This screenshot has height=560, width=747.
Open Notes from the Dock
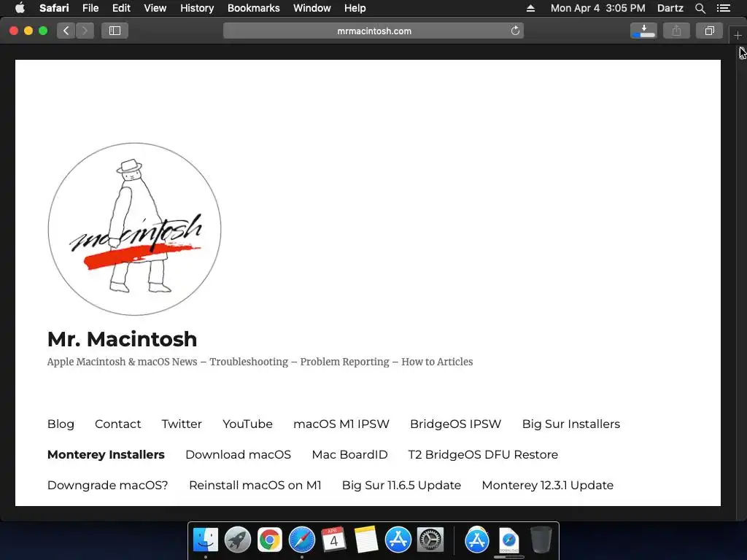coord(366,540)
